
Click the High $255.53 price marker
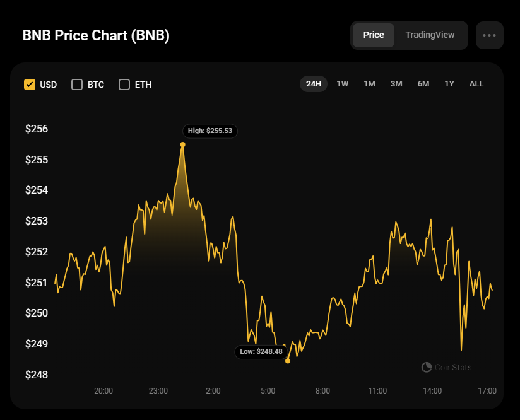(210, 131)
